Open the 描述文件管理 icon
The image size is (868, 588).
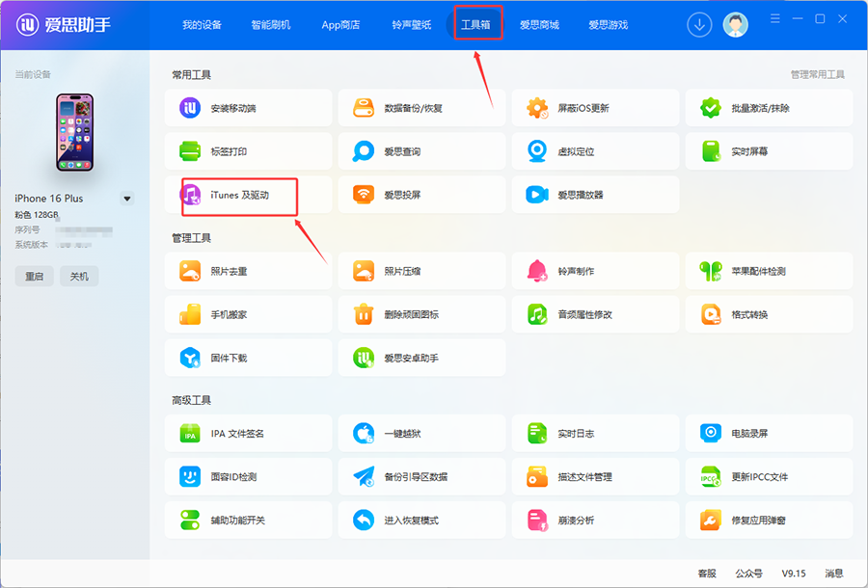point(537,476)
